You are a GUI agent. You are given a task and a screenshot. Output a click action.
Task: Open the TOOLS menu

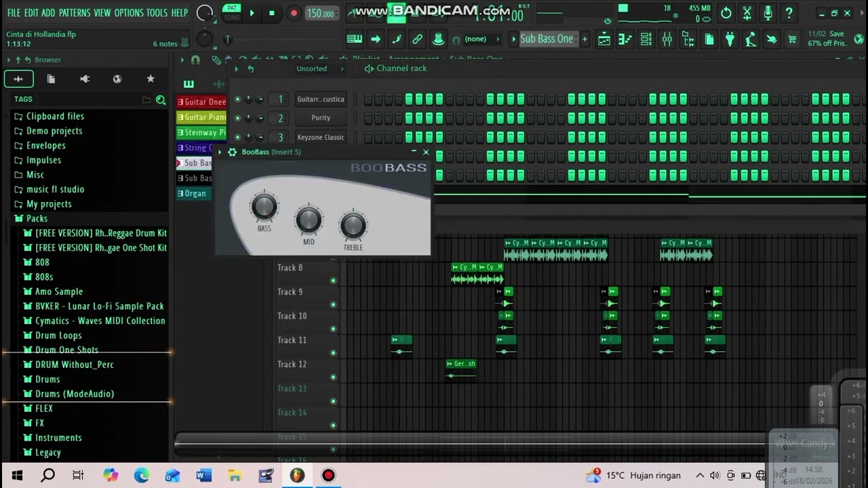tap(157, 13)
